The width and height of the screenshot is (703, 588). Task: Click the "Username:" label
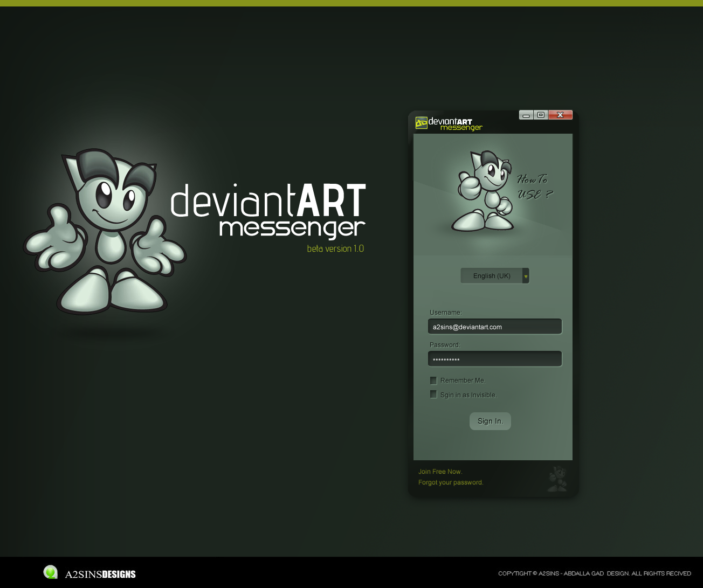(x=445, y=312)
